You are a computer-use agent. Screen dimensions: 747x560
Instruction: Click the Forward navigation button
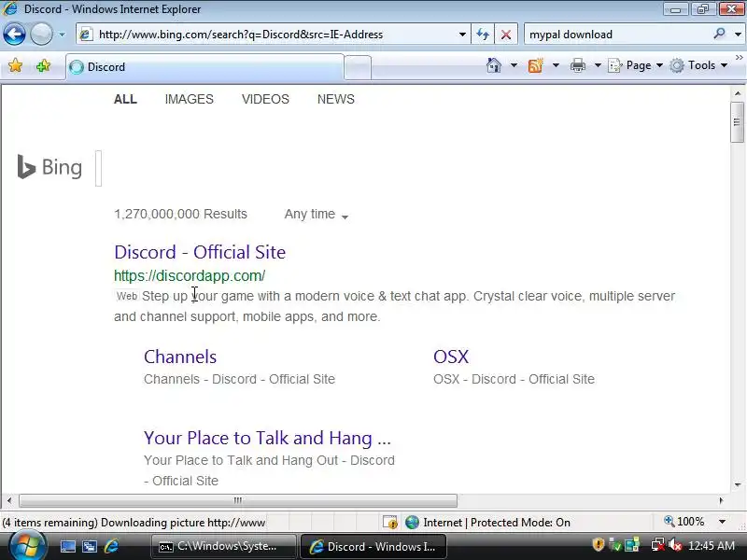[41, 35]
